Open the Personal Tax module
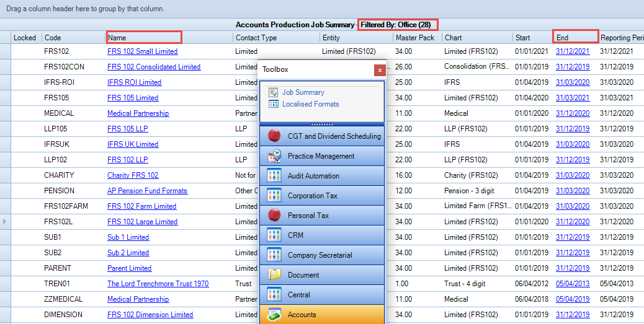Image resolution: width=644 pixels, height=324 pixels. click(322, 216)
